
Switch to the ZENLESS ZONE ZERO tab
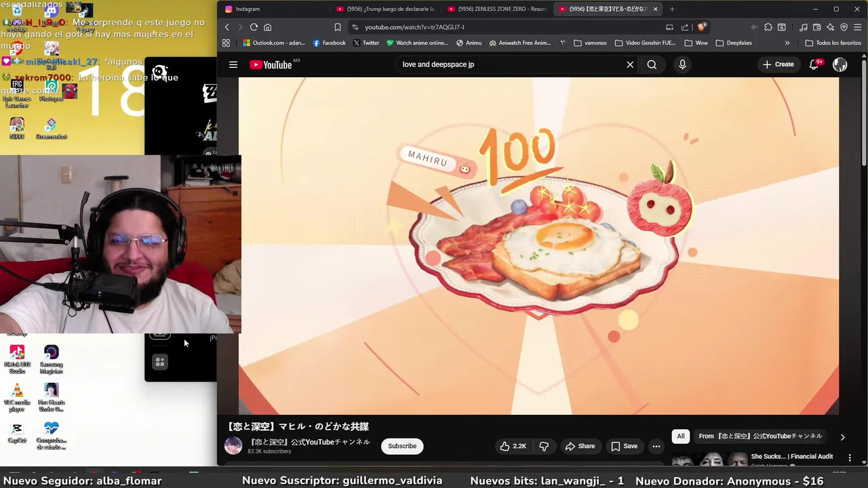click(x=497, y=9)
